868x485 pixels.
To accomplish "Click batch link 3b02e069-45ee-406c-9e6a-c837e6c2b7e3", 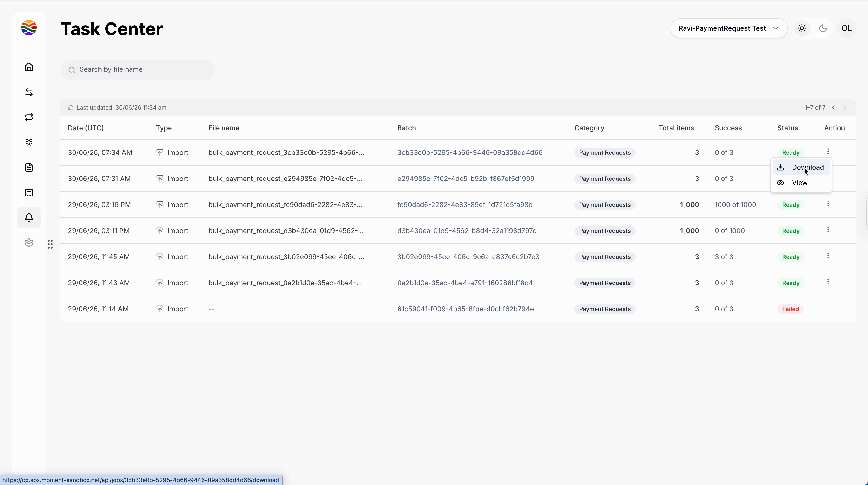I will [x=468, y=257].
